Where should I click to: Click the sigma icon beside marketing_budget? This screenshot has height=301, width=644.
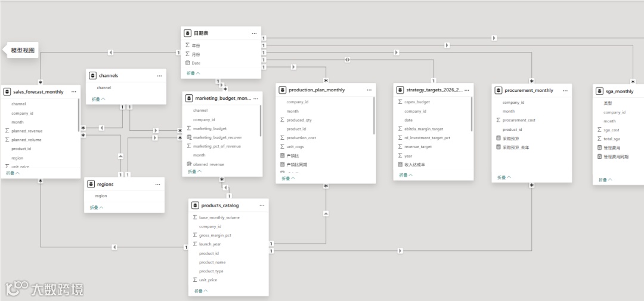(x=188, y=128)
